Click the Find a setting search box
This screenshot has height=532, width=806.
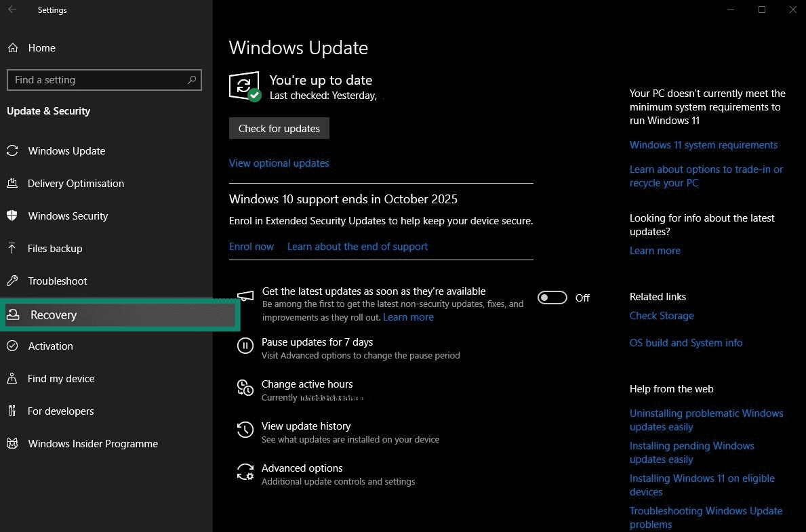click(x=104, y=80)
